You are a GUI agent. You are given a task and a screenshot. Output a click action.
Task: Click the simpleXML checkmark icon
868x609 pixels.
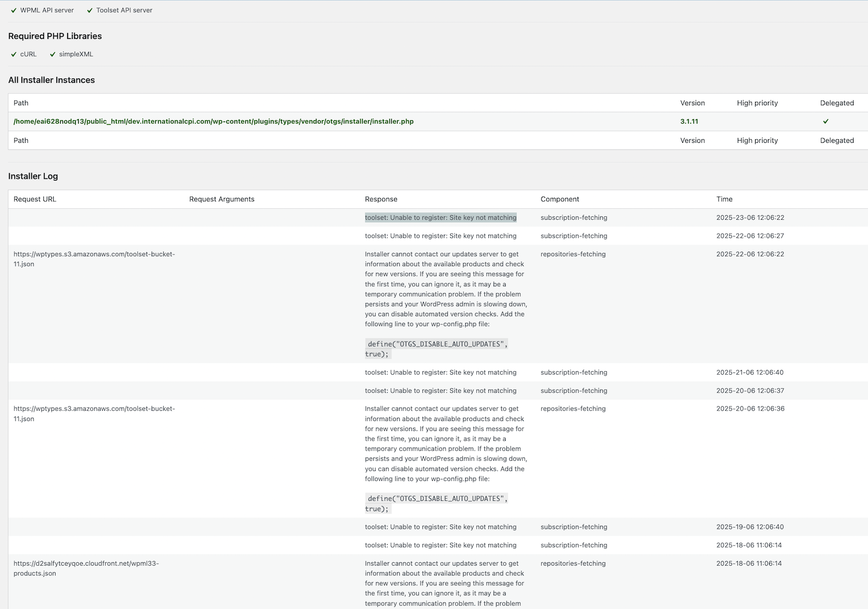53,54
